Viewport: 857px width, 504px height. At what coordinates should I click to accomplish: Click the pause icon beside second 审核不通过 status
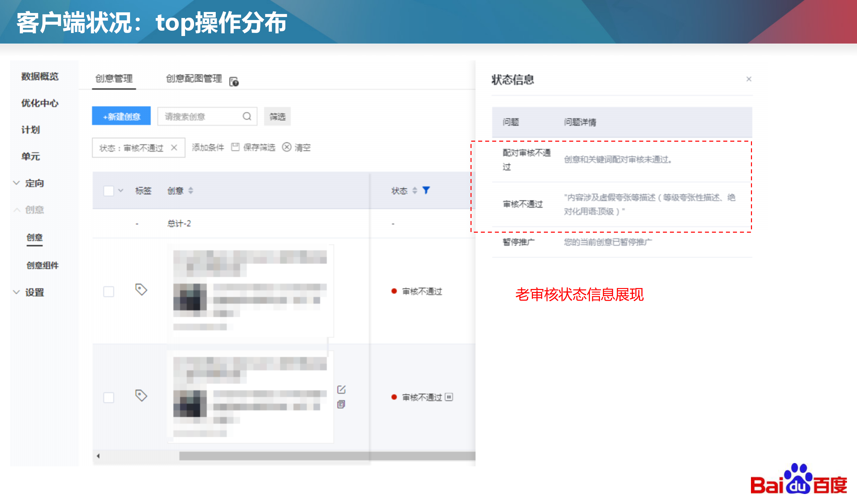coord(449,397)
